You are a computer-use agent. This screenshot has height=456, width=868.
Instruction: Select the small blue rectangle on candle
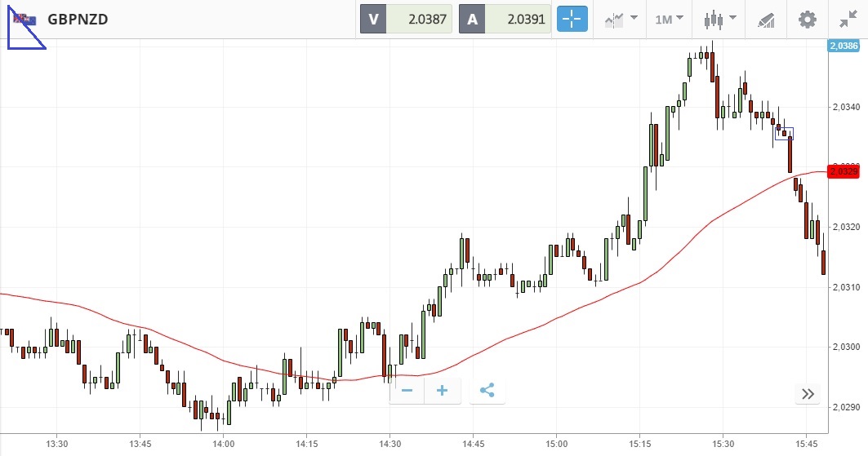(x=784, y=133)
